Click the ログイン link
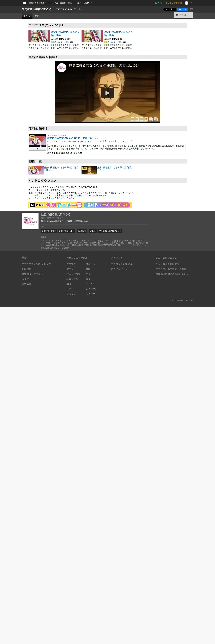 [159, 3]
